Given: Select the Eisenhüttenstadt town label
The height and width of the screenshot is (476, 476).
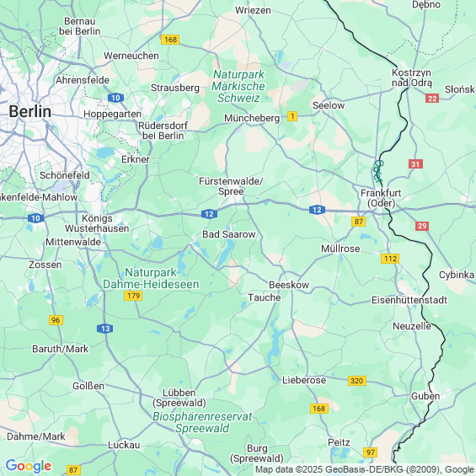Looking at the screenshot, I should point(409,300).
